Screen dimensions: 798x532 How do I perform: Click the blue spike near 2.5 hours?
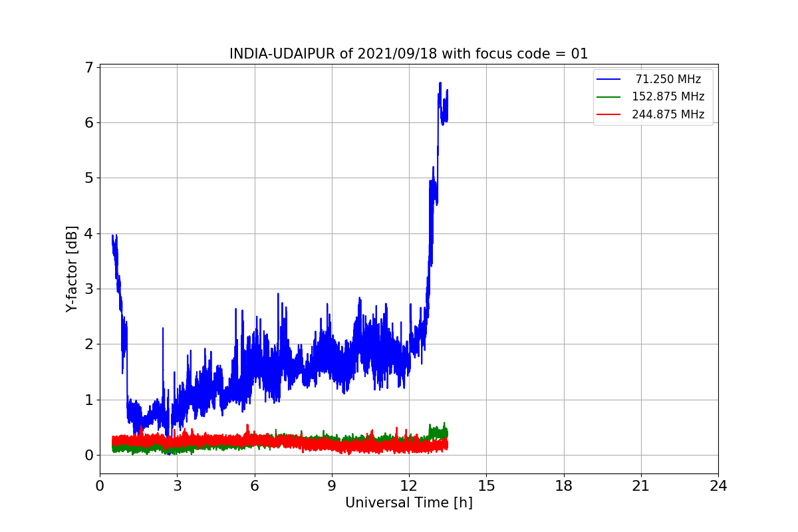(163, 329)
